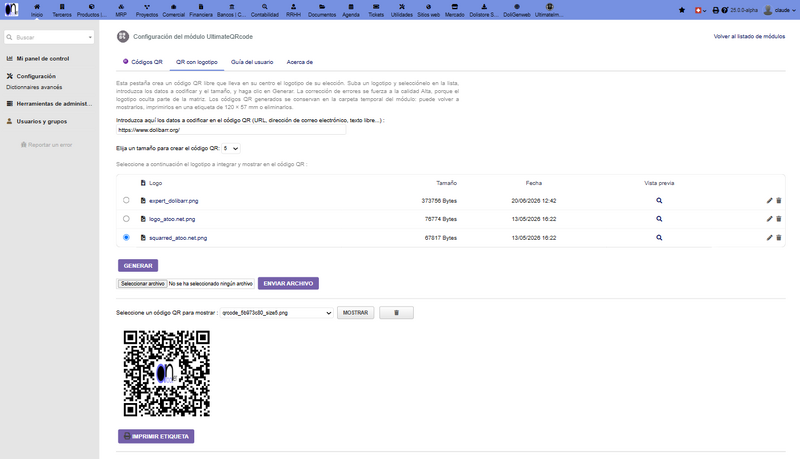800x459 pixels.
Task: Switch to the Guía del usuario tab
Action: point(252,62)
